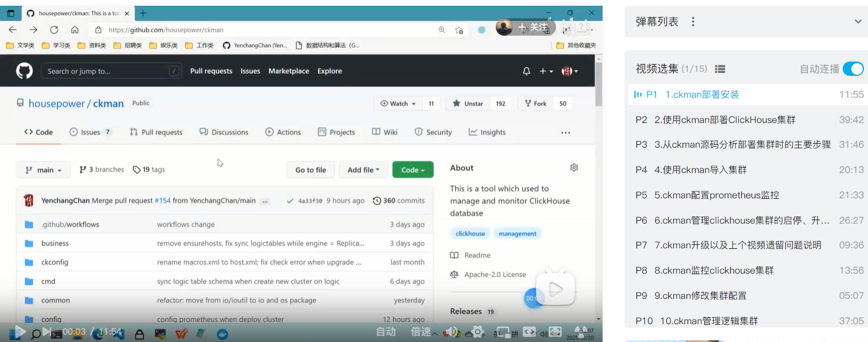Go to browser home page icon
This screenshot has width=868, height=342.
75,30
